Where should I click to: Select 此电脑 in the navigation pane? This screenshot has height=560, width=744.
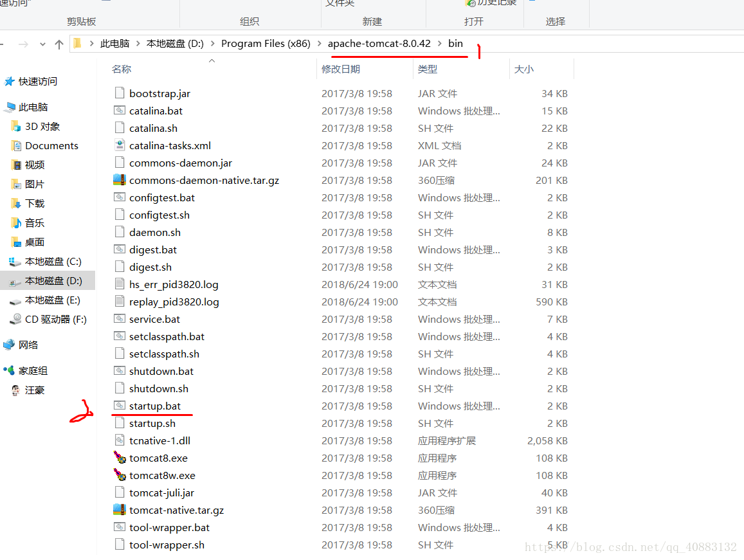[x=33, y=107]
